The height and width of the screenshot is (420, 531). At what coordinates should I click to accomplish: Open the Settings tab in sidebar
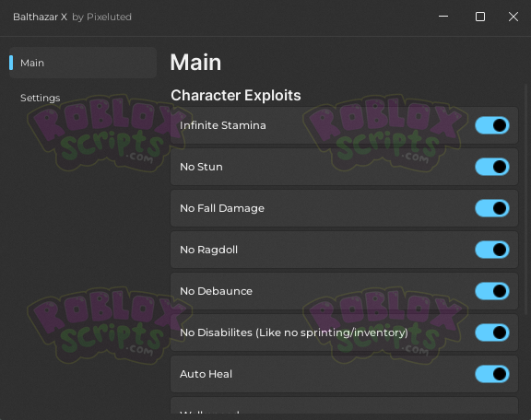click(x=41, y=99)
